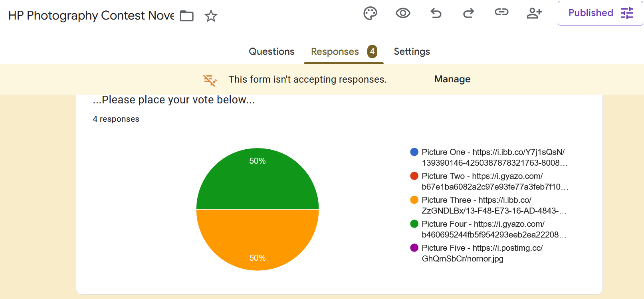Image resolution: width=644 pixels, height=299 pixels.
Task: Open the Responses tab
Action: (335, 51)
